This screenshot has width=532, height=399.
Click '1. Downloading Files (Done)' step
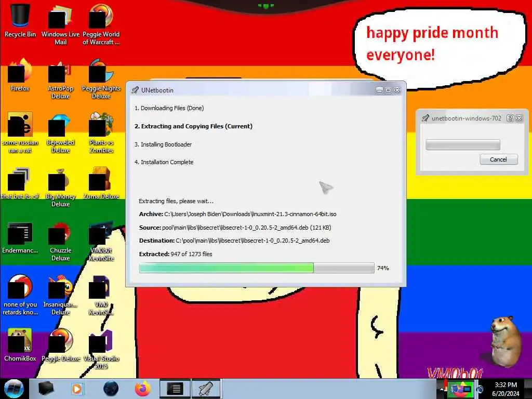tap(169, 108)
